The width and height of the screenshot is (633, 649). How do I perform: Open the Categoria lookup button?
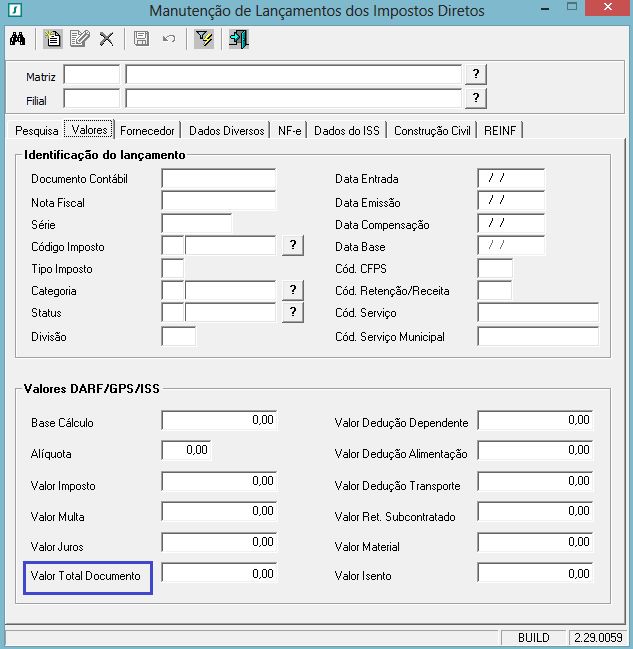(292, 290)
